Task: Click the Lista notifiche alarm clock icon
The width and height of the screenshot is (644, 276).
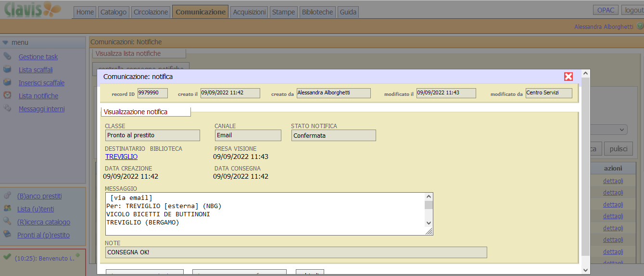Action: coord(7,95)
